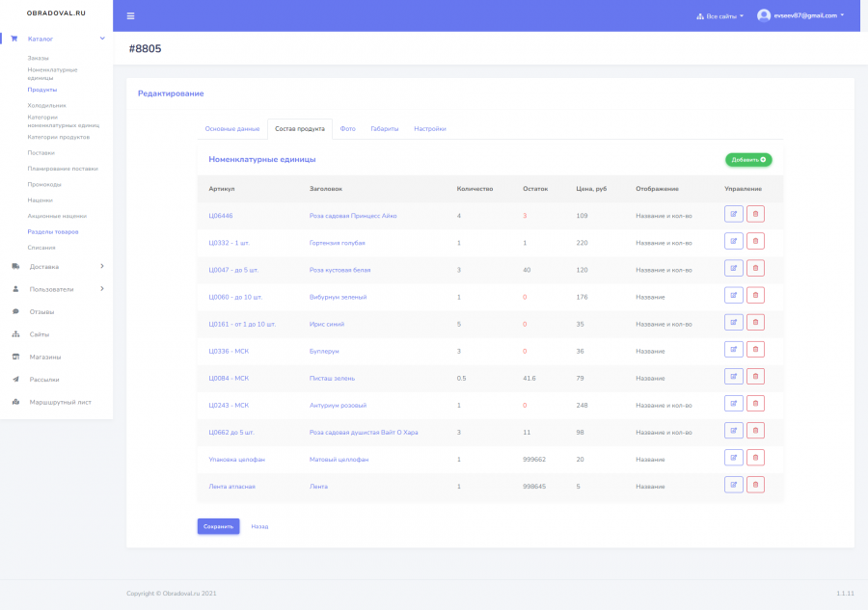Open Холодильник in the sidebar

46,106
